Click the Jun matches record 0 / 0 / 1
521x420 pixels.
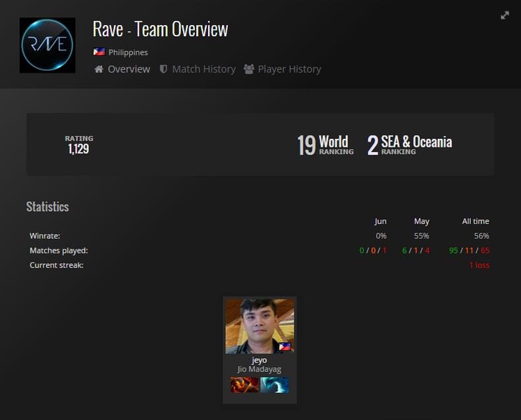[373, 250]
